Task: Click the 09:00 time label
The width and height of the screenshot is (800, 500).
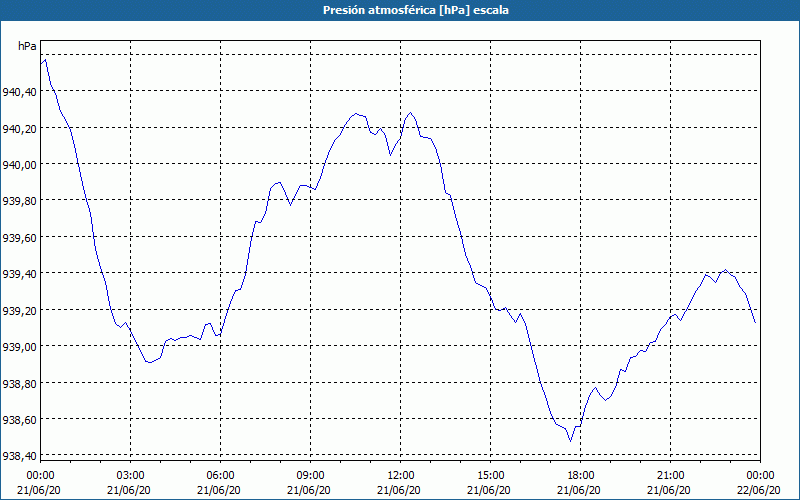Action: coord(310,476)
